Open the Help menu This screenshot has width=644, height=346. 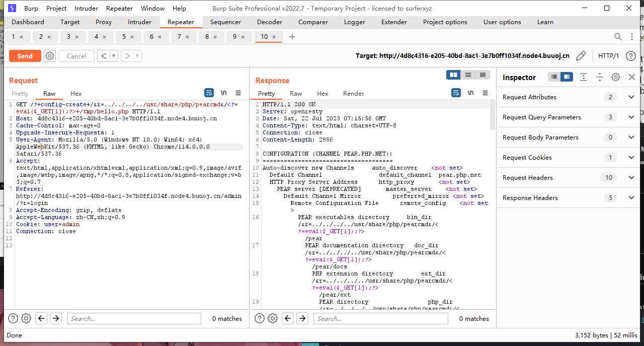(x=179, y=8)
